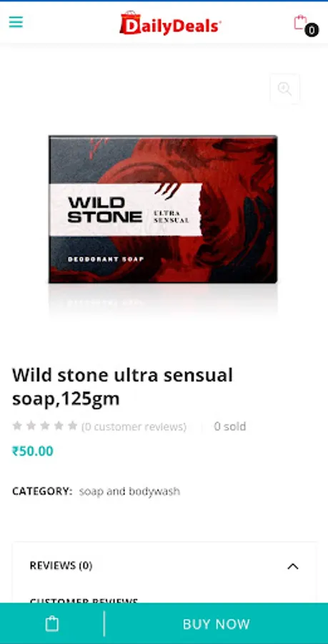Collapse the Reviews section chevron
This screenshot has height=644, width=328.
point(293,567)
